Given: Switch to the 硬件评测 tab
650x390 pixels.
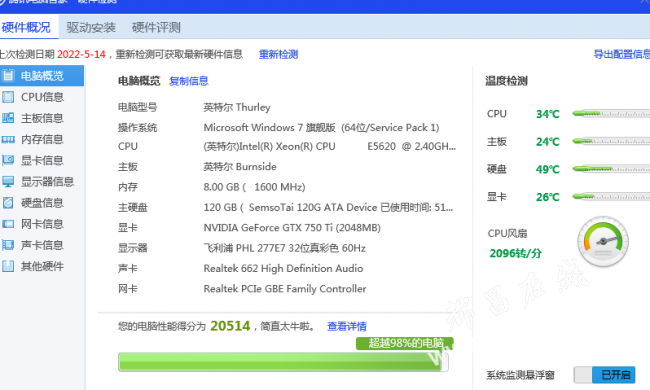Looking at the screenshot, I should coord(156,27).
